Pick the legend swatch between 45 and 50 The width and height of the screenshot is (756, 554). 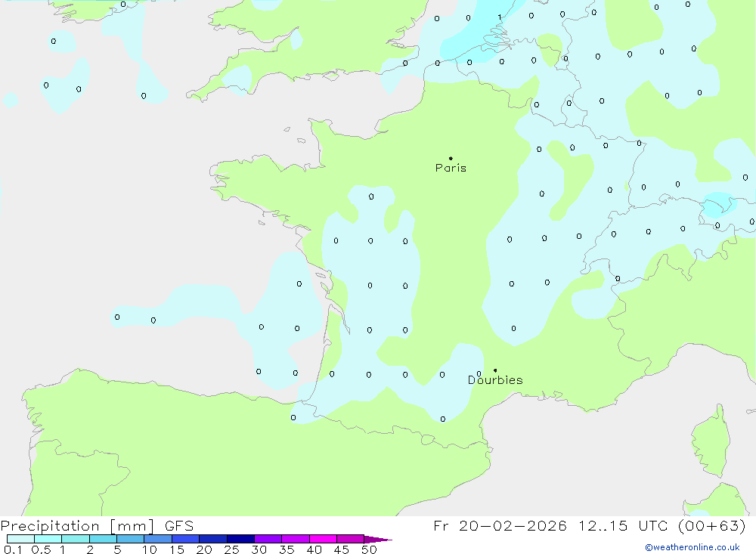point(351,539)
